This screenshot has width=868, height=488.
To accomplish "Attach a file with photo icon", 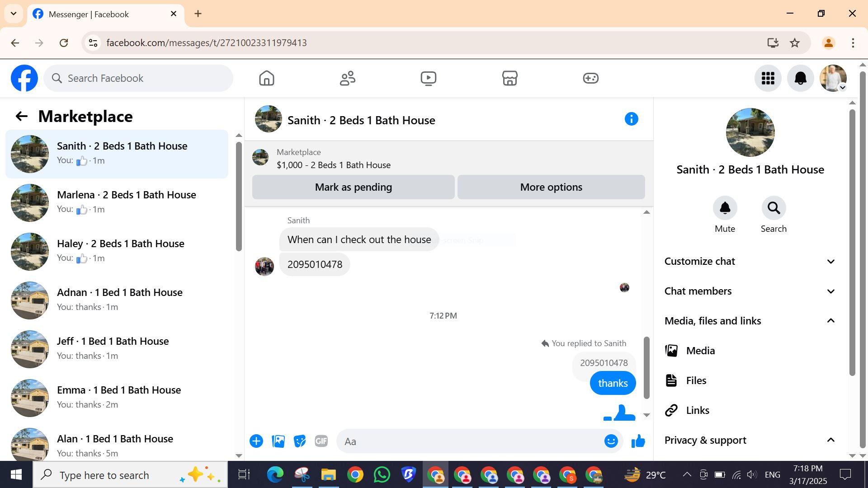I will coord(278,441).
